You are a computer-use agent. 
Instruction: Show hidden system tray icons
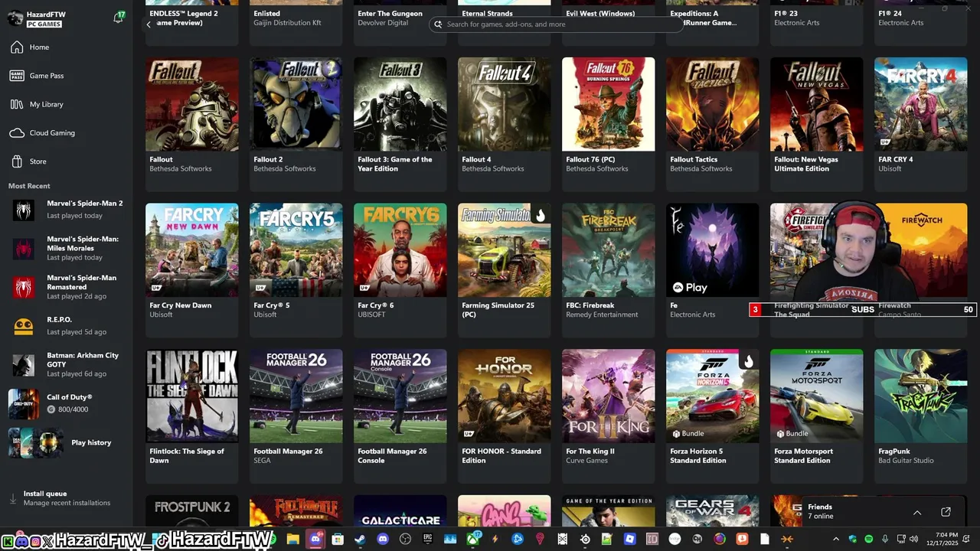835,540
